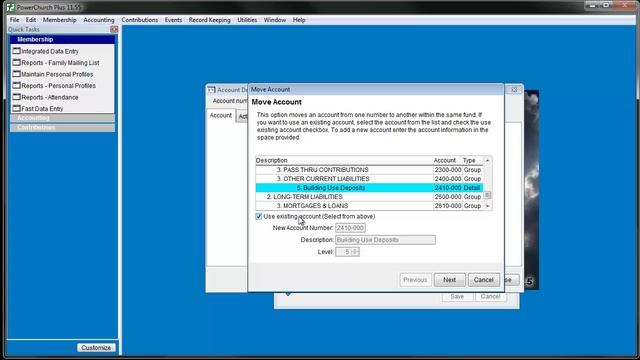Open the Events menu

173,20
